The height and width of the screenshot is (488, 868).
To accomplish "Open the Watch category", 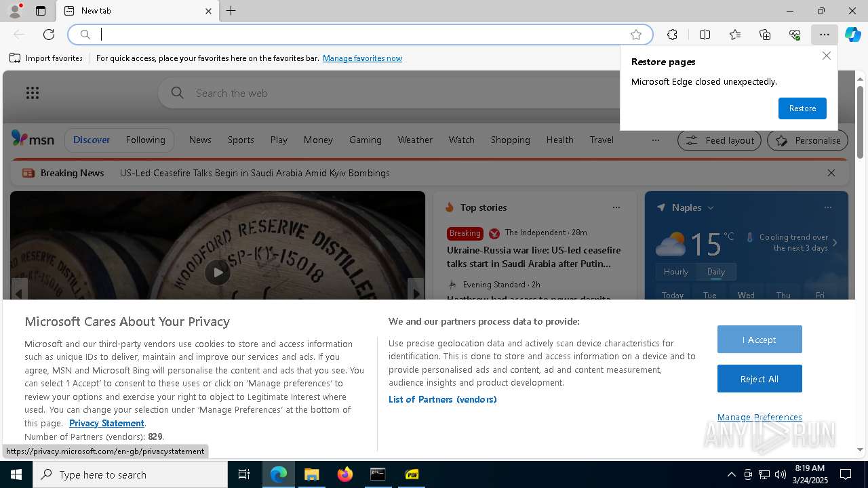I will 461,140.
